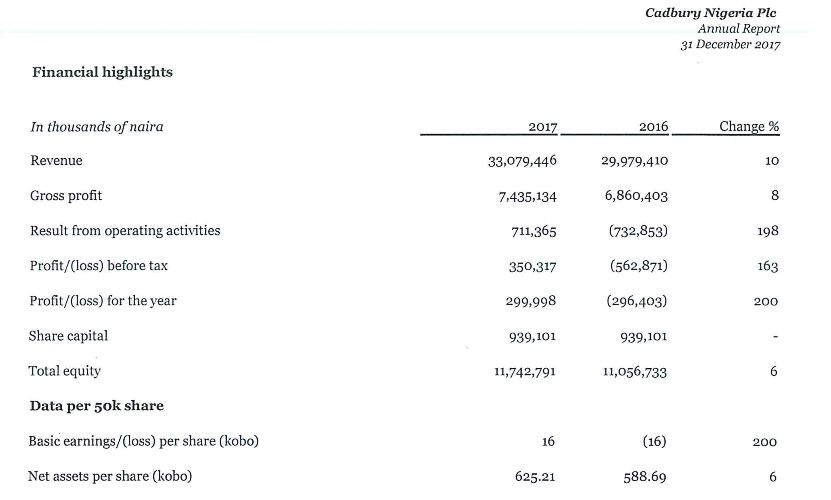Image resolution: width=831 pixels, height=500 pixels.
Task: Select the 163 percent change value
Action: coord(767,266)
